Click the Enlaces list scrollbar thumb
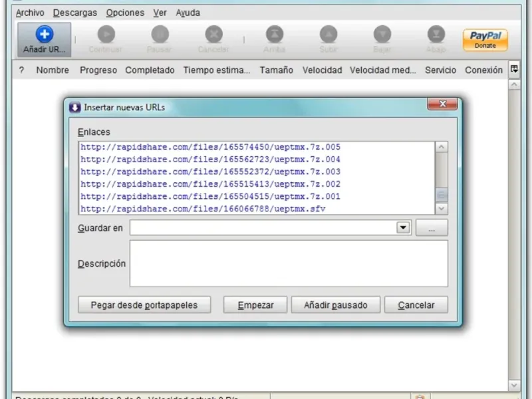This screenshot has width=532, height=399. coord(442,194)
